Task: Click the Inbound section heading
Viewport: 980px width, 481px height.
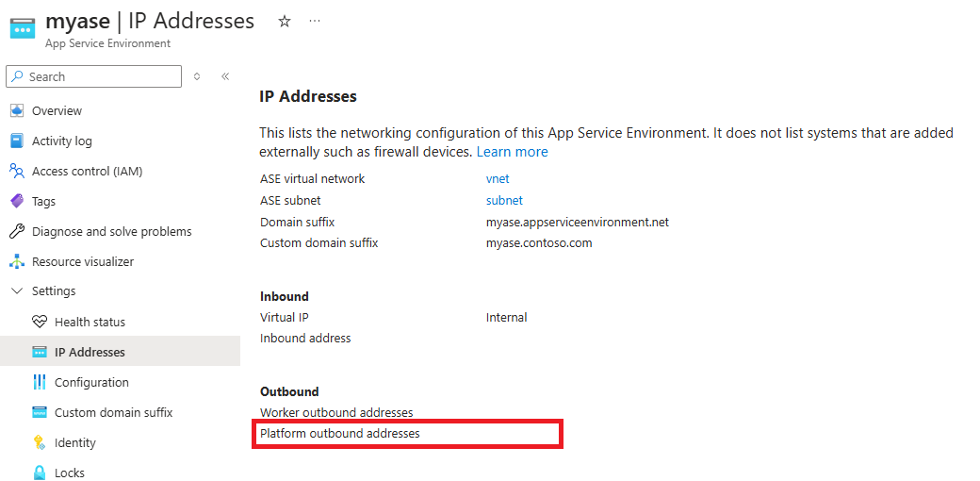Action: (285, 296)
